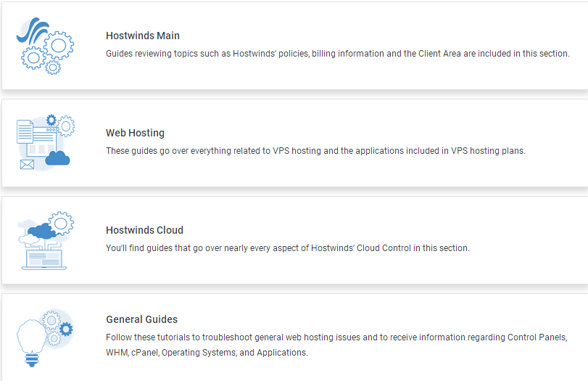Click the dark cloud in Hostwinds Cloud icon
This screenshot has height=381, width=588.
(42, 230)
